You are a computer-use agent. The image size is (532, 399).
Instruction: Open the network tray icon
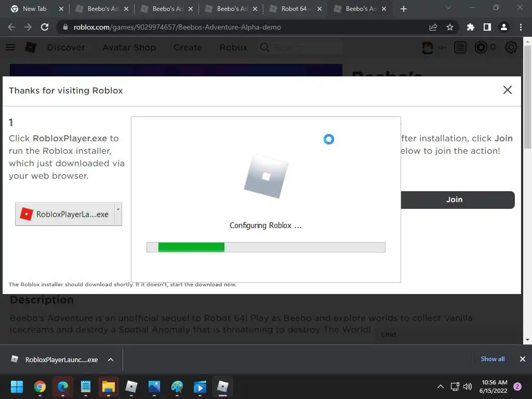pos(455,387)
